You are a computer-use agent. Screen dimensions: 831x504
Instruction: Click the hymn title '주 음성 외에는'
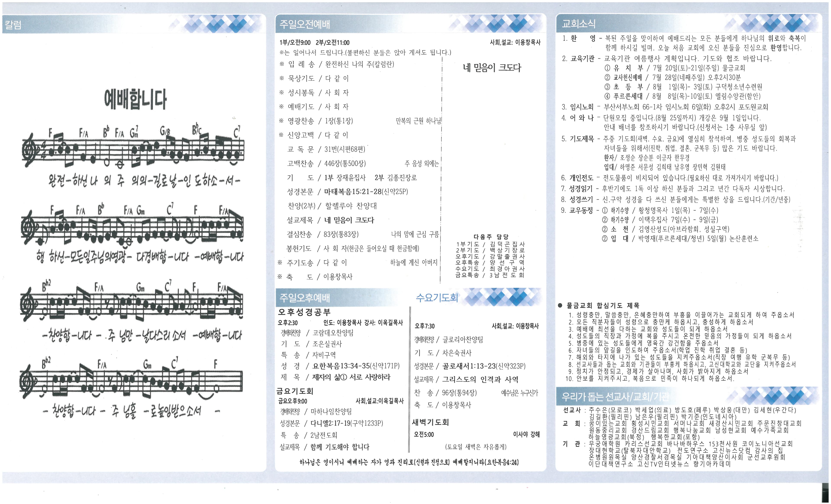[422, 164]
